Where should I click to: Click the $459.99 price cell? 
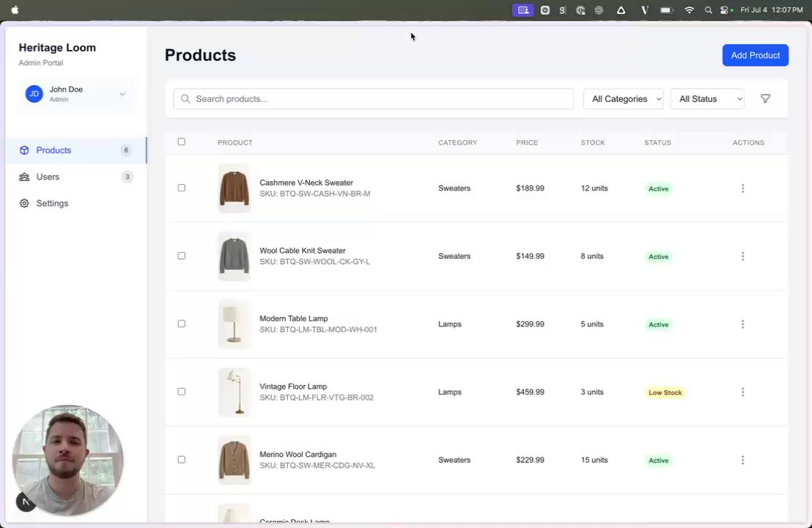coord(530,392)
